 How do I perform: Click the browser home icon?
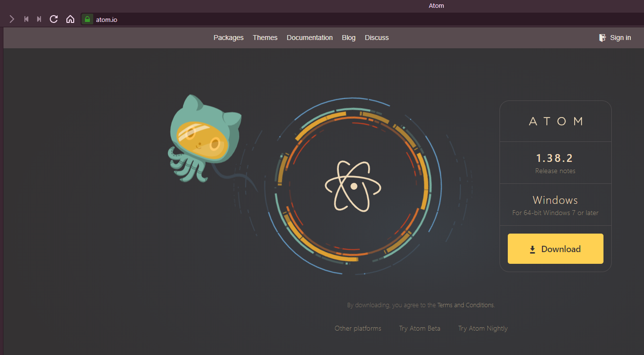(x=70, y=19)
